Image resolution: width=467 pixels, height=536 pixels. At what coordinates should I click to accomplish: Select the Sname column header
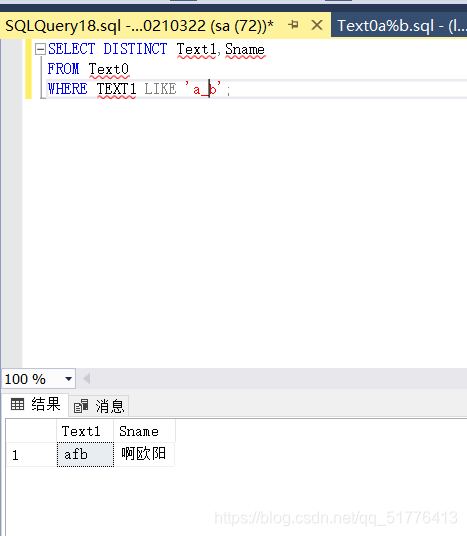pyautogui.click(x=144, y=431)
